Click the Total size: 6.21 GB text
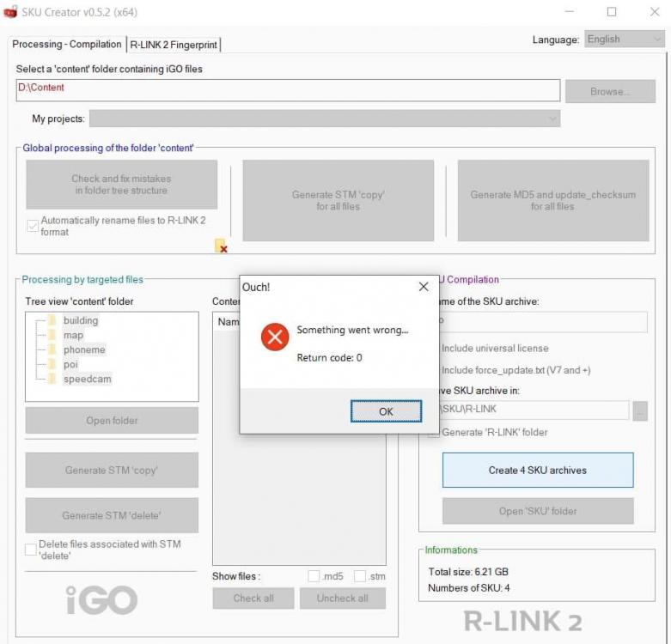The image size is (671, 644). 468,572
